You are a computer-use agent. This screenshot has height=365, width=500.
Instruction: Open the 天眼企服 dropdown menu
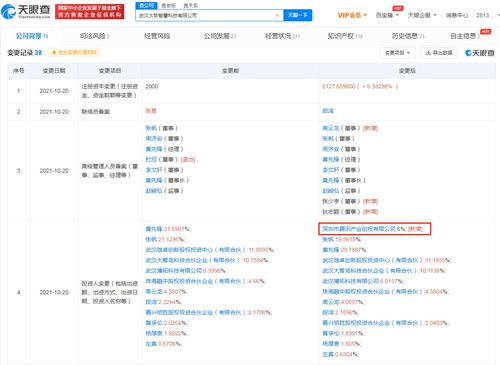422,15
